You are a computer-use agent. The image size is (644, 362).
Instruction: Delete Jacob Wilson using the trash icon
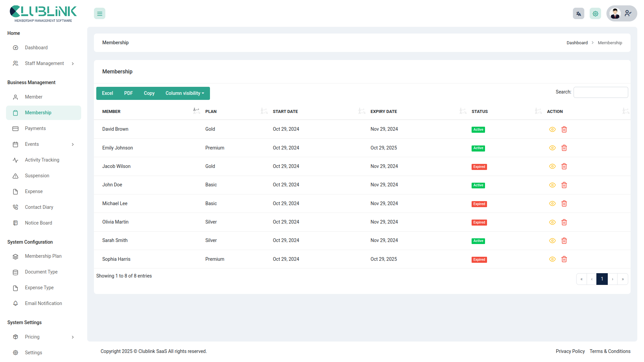click(564, 166)
